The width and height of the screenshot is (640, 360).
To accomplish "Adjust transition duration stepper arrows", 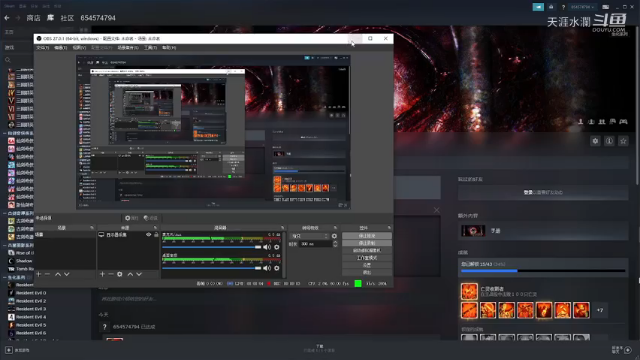I will pyautogui.click(x=335, y=244).
